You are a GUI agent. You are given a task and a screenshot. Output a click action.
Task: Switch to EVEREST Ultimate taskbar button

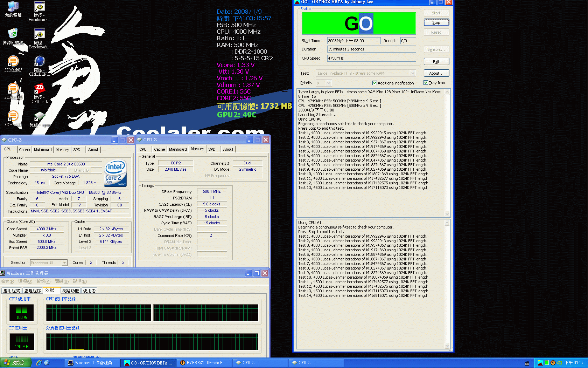204,363
